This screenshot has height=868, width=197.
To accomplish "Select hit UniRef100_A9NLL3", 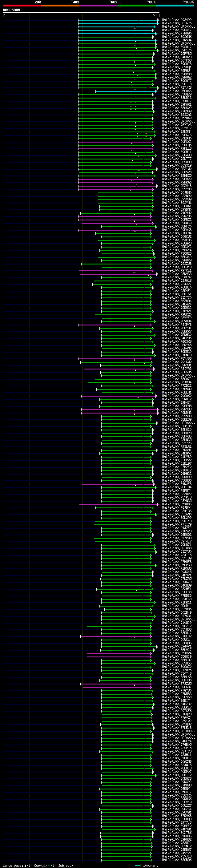I will [x=177, y=149].
